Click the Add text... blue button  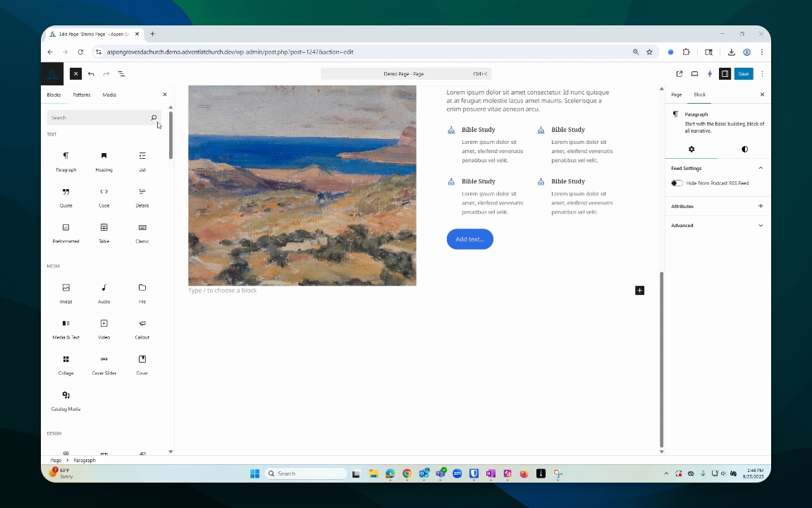[469, 239]
